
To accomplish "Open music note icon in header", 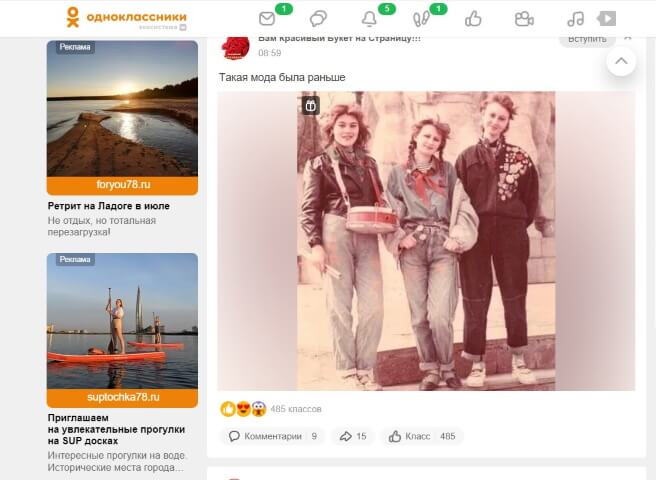I will tap(576, 19).
